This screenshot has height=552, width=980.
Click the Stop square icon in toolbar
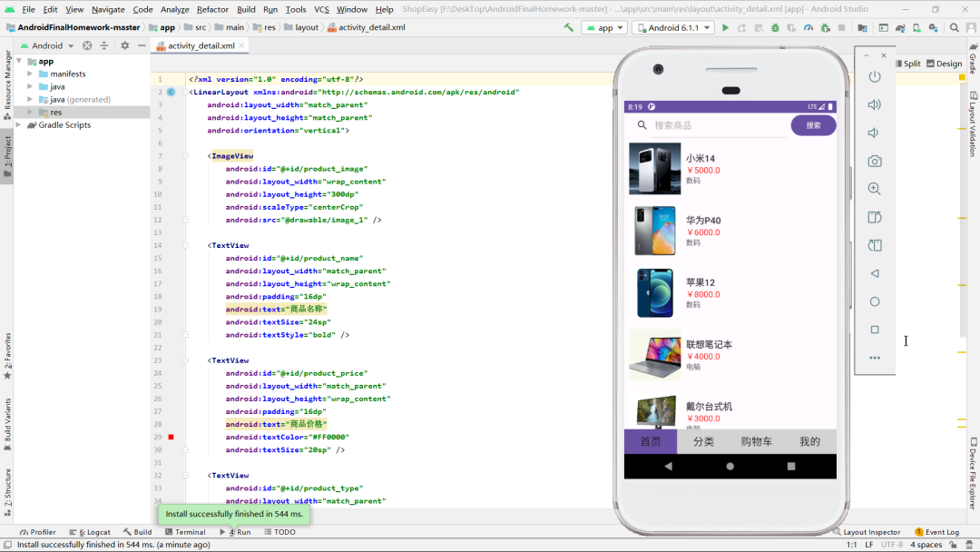pos(842,27)
